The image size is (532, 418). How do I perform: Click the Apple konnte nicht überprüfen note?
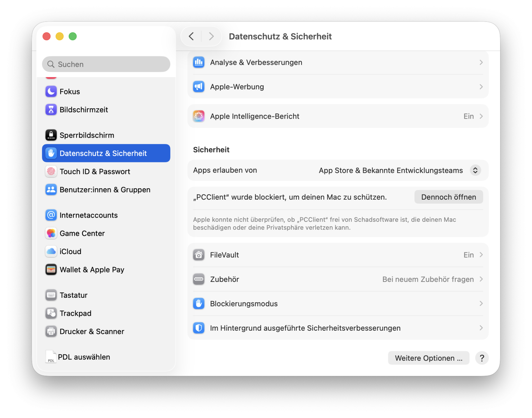coord(325,223)
